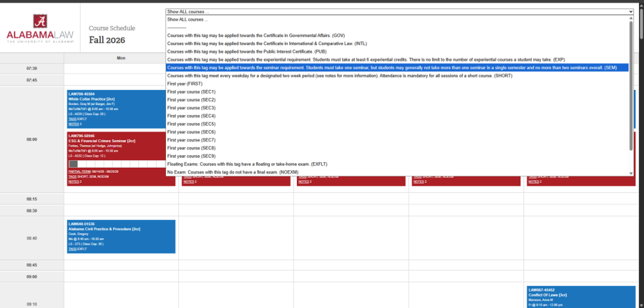Click the dropdown list's vertical scrollbar thumb
Screen dimensions: 644x308
coord(631,85)
